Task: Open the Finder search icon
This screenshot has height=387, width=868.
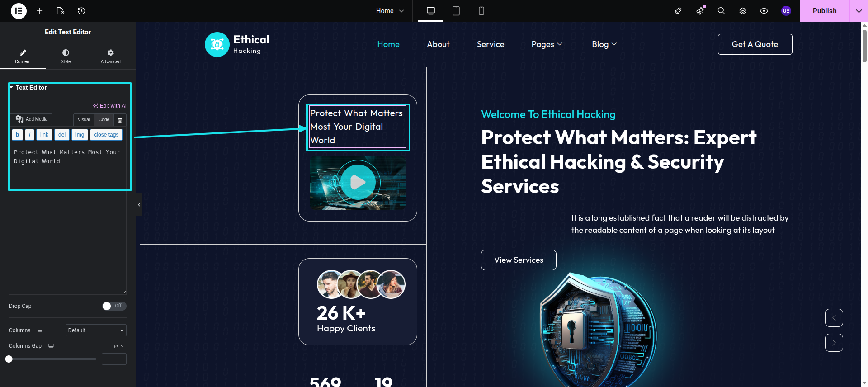Action: click(721, 11)
